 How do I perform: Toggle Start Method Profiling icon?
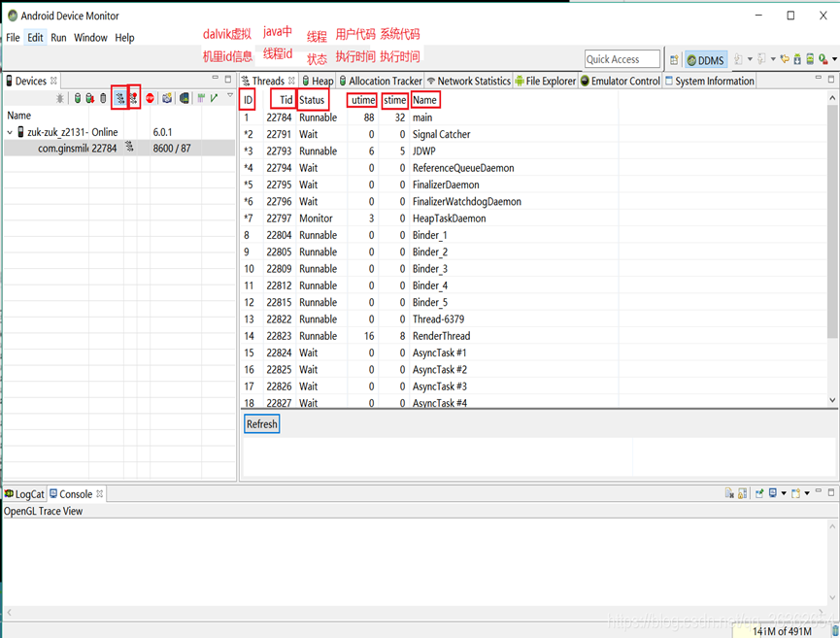(134, 98)
